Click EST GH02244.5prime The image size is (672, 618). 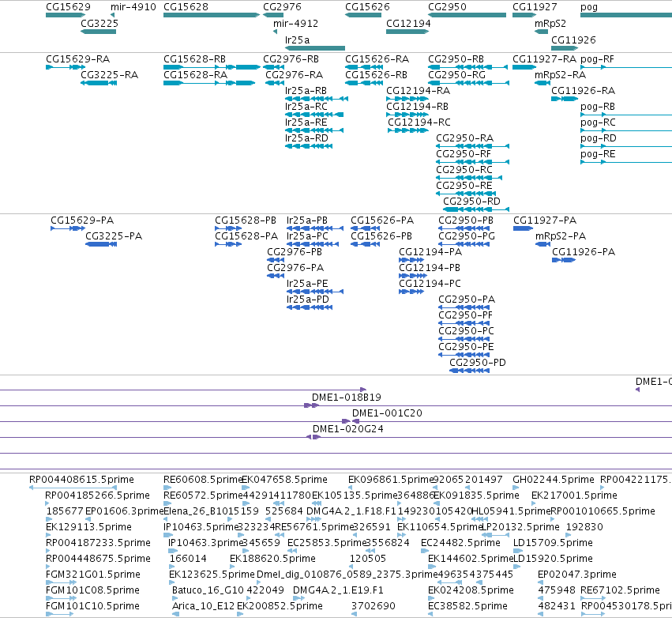[x=554, y=479]
